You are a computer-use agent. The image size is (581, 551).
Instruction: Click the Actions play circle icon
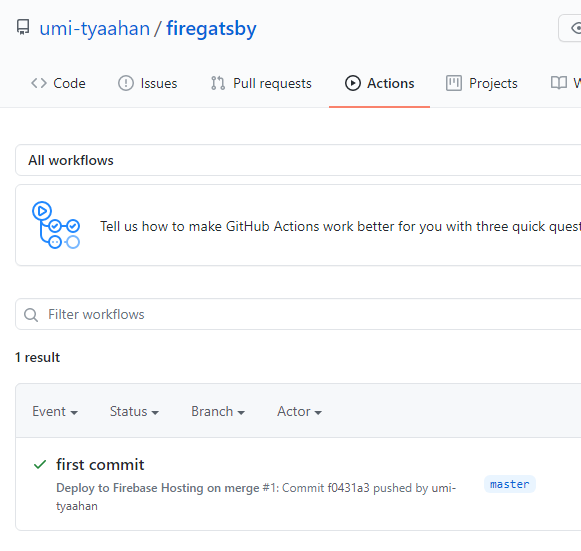point(353,83)
